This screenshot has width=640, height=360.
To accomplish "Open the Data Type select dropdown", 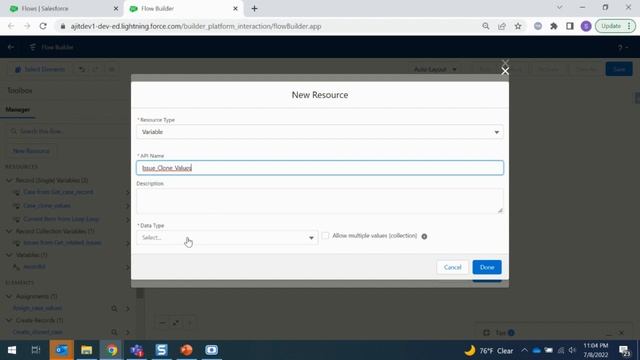I will tap(227, 238).
